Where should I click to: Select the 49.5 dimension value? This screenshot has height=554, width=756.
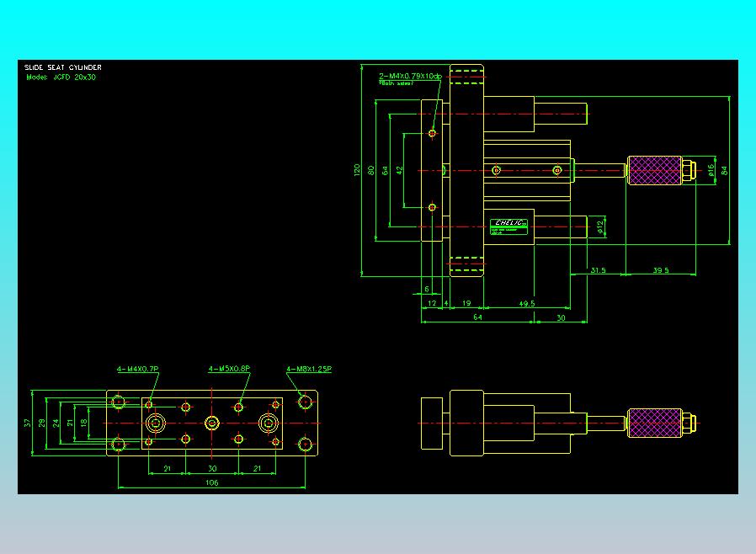click(x=526, y=304)
